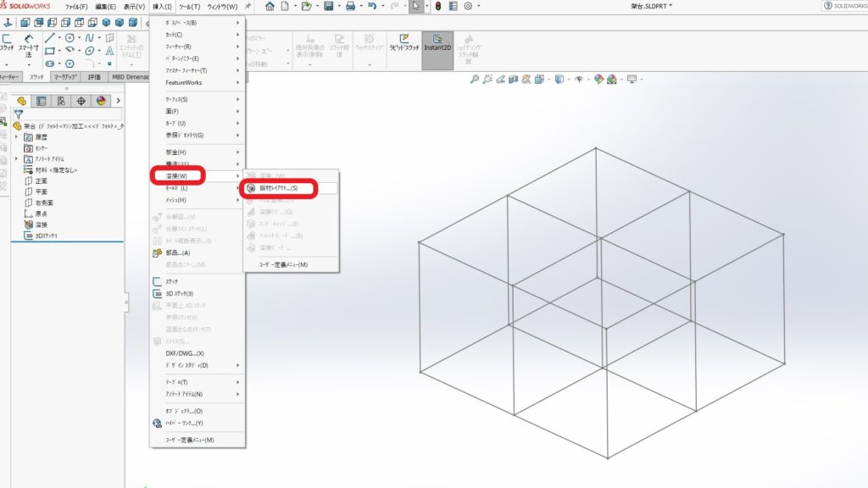Open the DimXpert crosshair tab icon
The height and width of the screenshot is (488, 868).
(81, 101)
